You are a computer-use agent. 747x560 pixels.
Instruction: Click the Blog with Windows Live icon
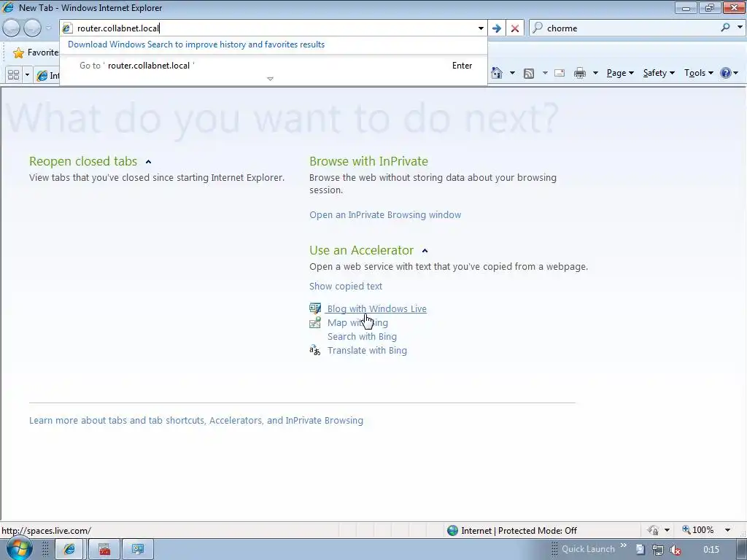315,308
